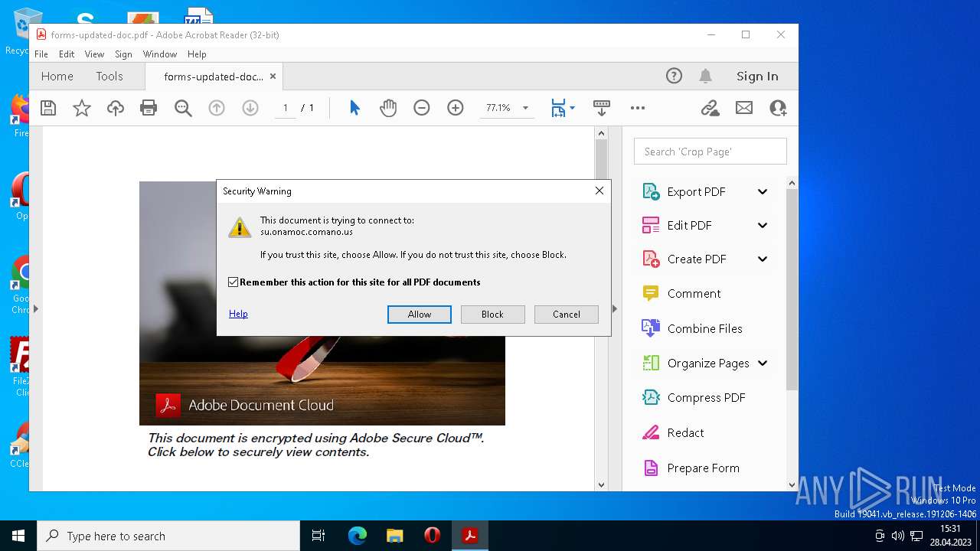Open the Window menu

pyautogui.click(x=160, y=54)
